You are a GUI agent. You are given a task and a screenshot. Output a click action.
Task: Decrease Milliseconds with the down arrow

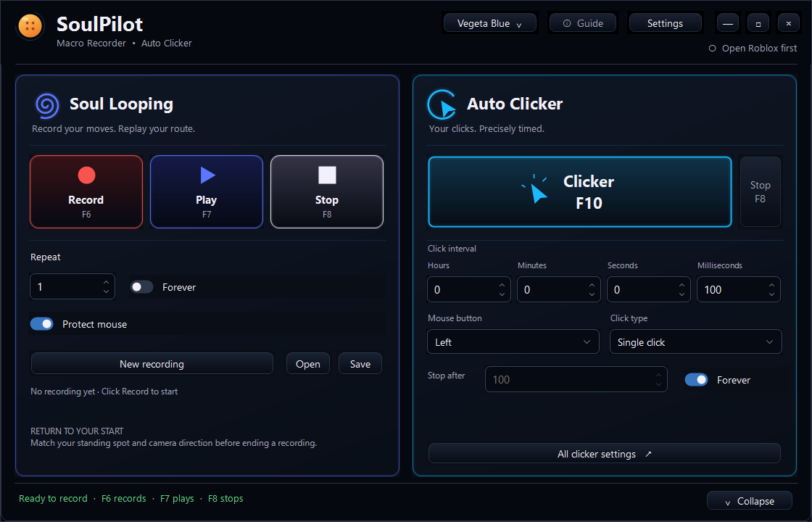771,294
